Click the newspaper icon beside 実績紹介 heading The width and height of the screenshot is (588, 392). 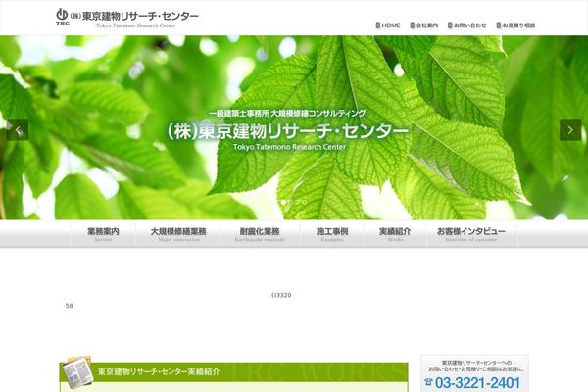(76, 372)
